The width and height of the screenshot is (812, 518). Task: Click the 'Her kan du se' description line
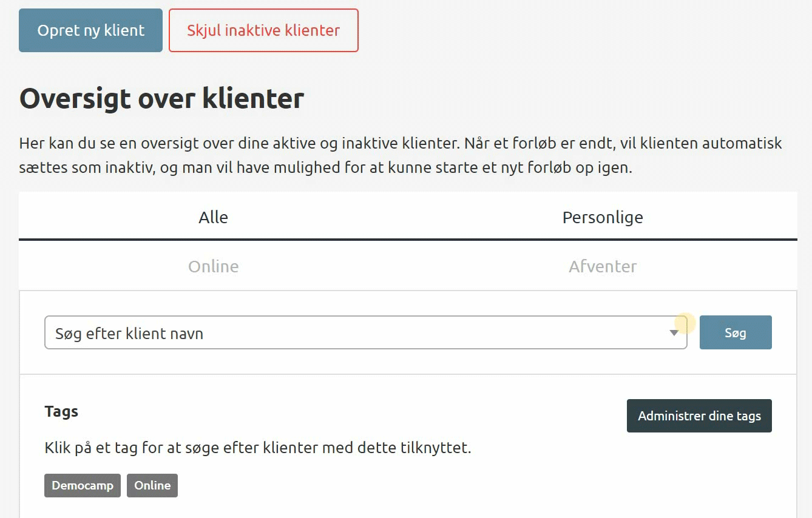pyautogui.click(x=401, y=144)
